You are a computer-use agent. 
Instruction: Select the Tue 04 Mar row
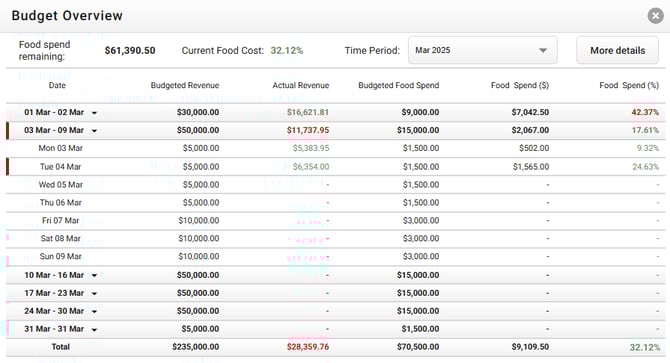pyautogui.click(x=335, y=167)
